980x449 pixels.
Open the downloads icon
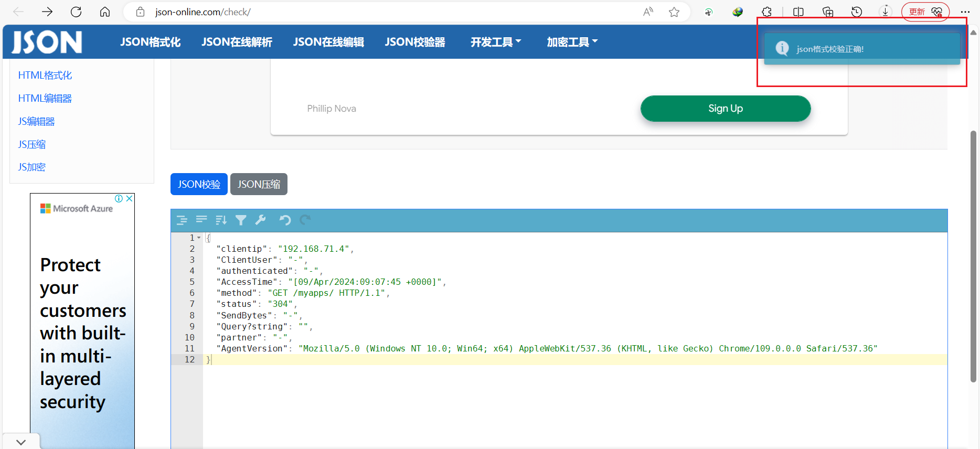click(886, 12)
